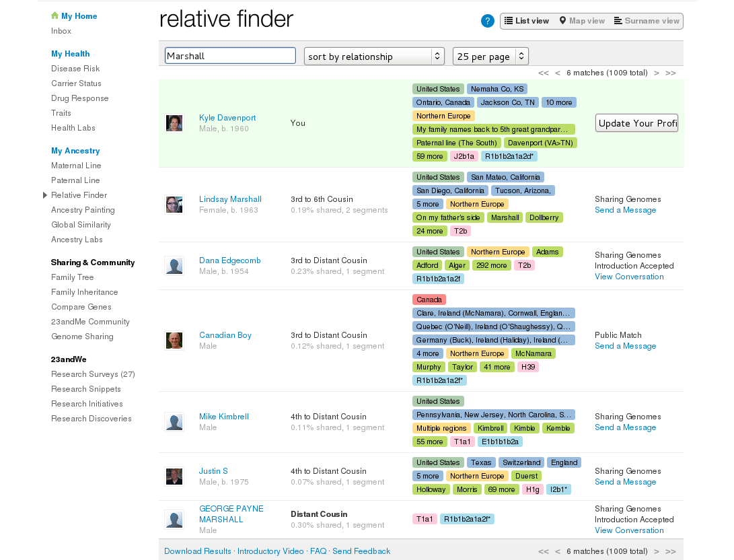Open Kyle Davenport profile name link

[227, 118]
